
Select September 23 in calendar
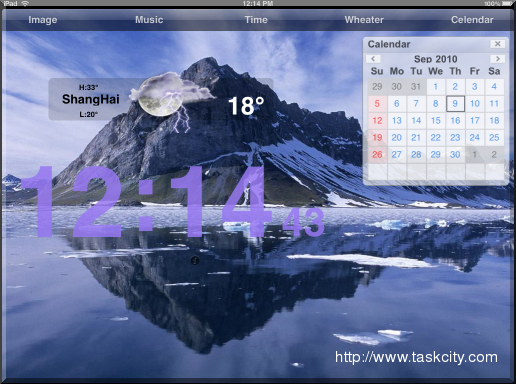coord(455,138)
